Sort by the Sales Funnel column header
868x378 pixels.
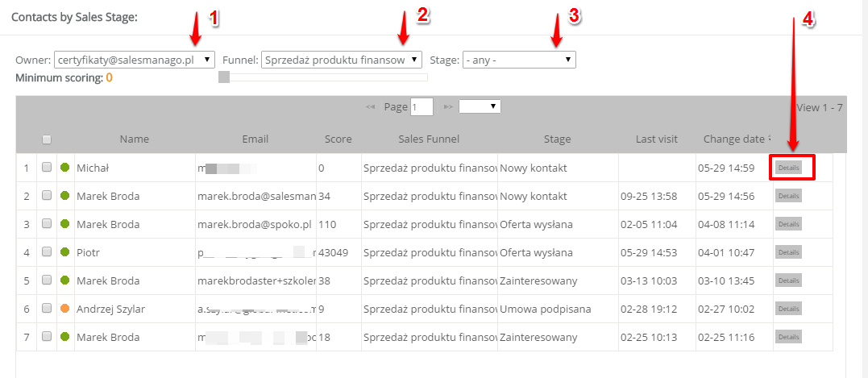click(429, 139)
